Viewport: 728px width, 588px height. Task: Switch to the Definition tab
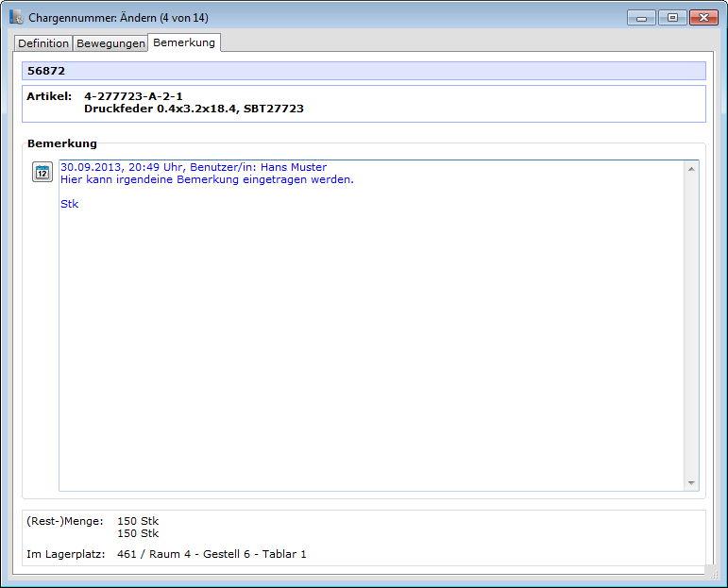coord(43,43)
